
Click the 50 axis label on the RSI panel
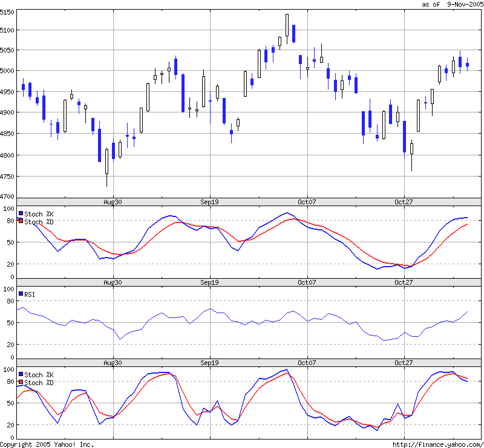point(10,323)
